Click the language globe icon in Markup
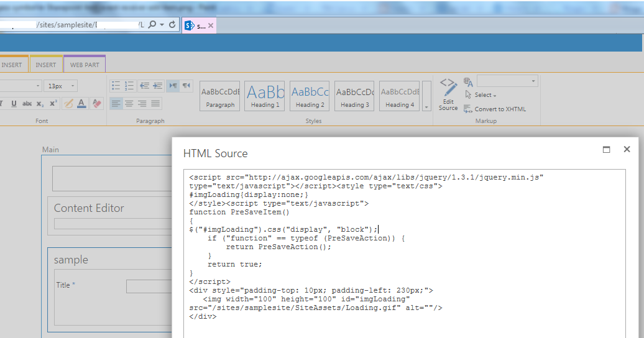The height and width of the screenshot is (338, 644). (468, 82)
